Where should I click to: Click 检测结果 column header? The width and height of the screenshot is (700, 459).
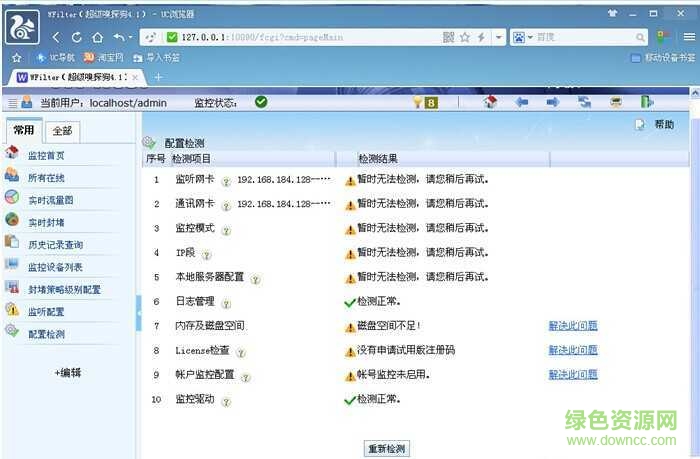coord(378,159)
